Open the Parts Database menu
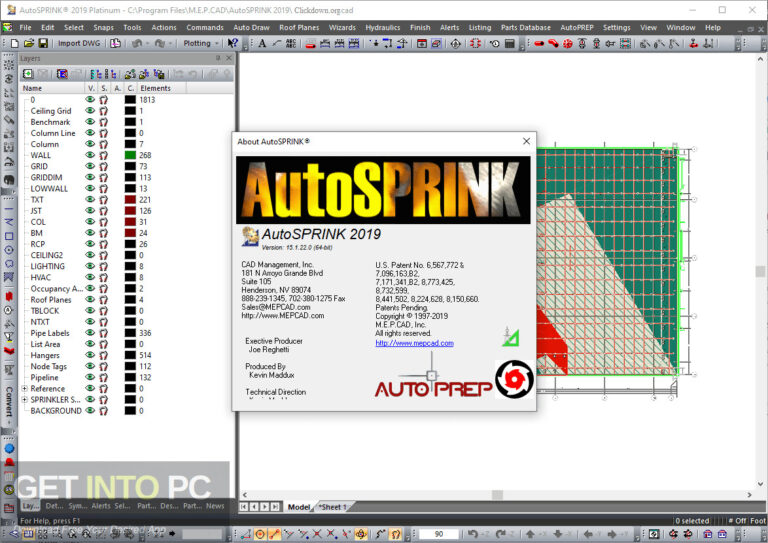 [x=526, y=27]
